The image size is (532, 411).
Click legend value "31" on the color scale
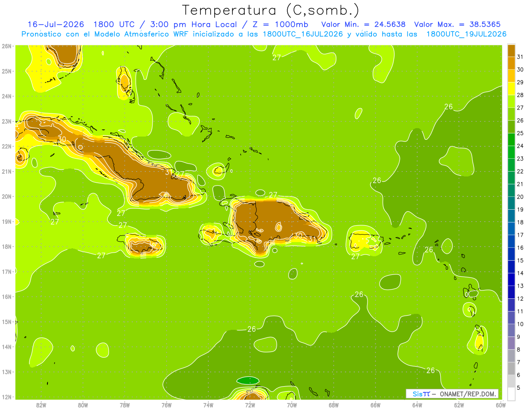tap(520, 57)
